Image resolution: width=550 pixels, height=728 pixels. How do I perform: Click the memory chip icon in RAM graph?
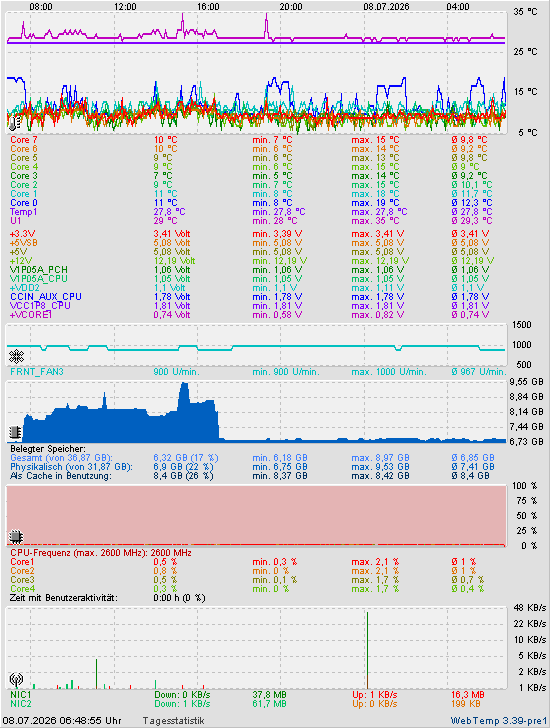pos(15,432)
